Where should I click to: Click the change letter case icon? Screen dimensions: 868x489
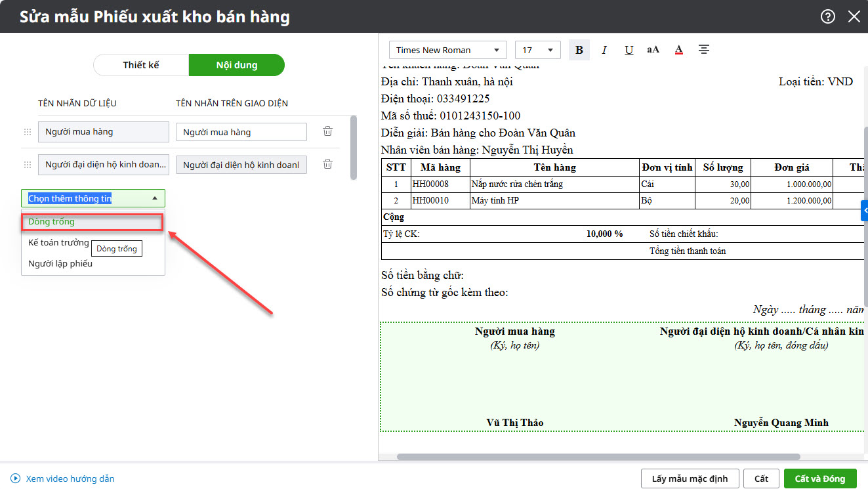653,50
